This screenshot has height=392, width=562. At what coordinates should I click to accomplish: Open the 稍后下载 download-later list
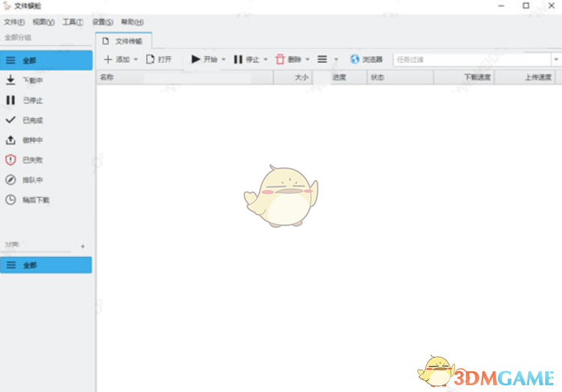coord(46,200)
